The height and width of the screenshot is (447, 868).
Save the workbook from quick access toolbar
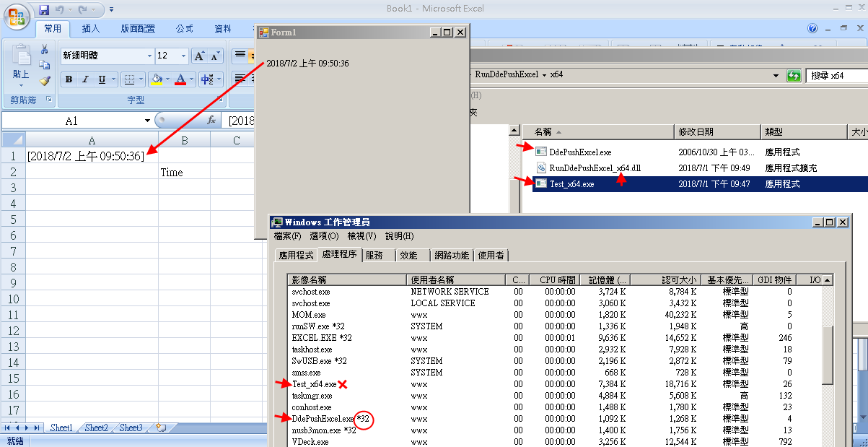(x=44, y=10)
